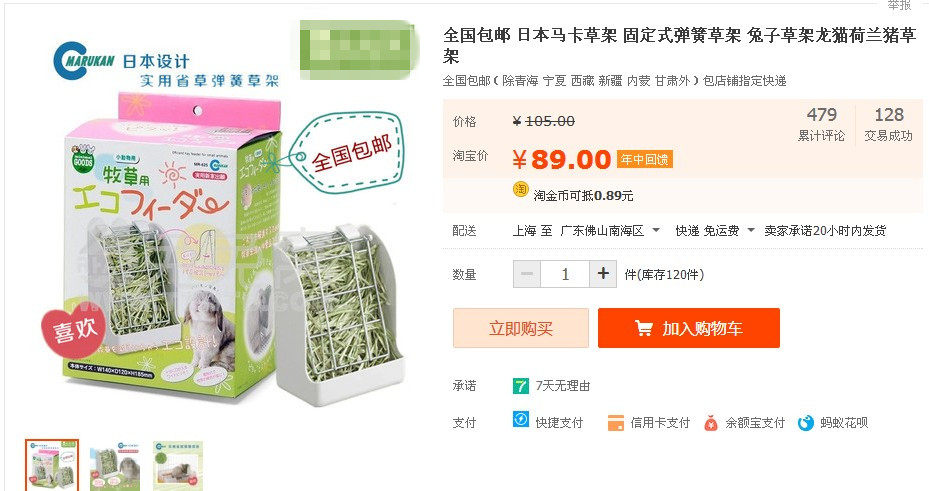Viewport: 929px width, 491px height.
Task: Click the orange credit card payment icon
Action: coord(616,423)
